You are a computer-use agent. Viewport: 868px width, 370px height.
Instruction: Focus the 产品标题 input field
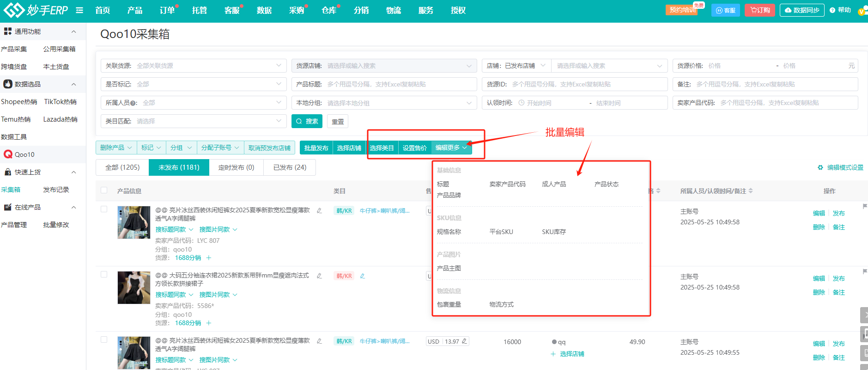click(384, 84)
